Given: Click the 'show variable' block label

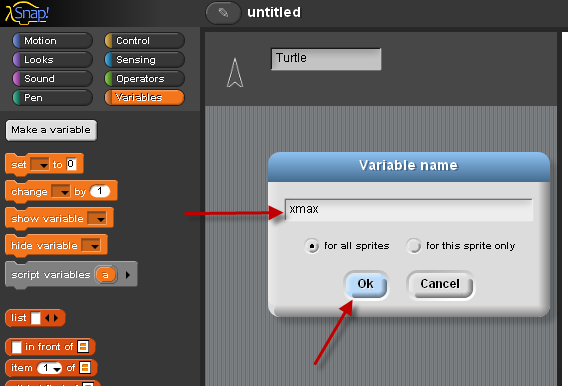Looking at the screenshot, I should tap(47, 219).
